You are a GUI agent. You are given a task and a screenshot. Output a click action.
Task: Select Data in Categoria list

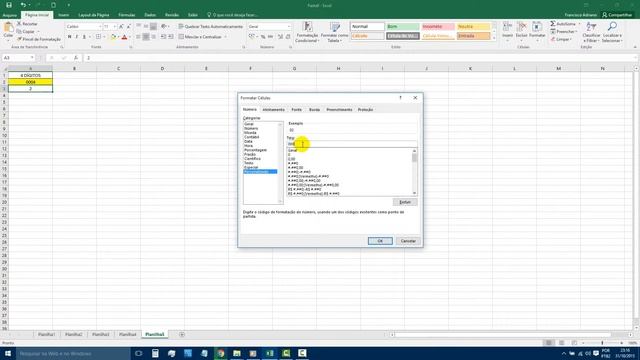[x=248, y=141]
